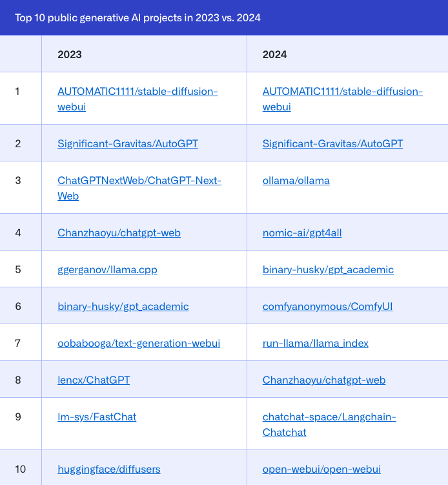
Task: Open Chanzhaoyu/chatgpt-web in the 2024 column
Action: (323, 380)
